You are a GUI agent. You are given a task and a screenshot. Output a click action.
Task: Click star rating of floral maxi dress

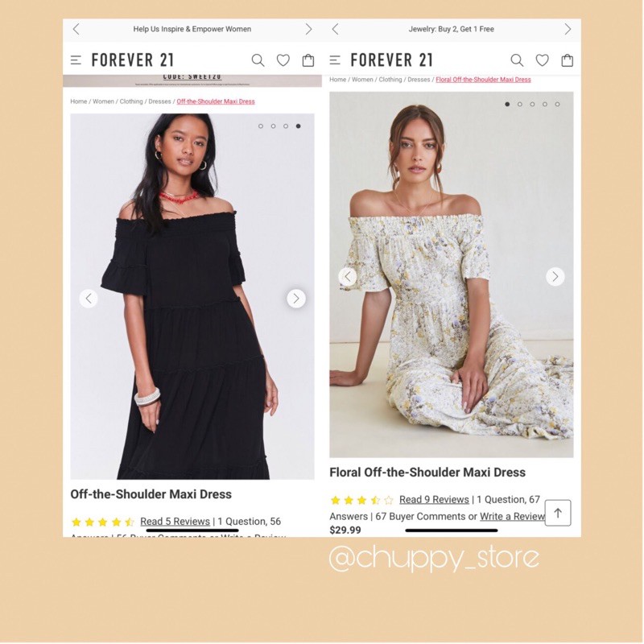pos(361,500)
